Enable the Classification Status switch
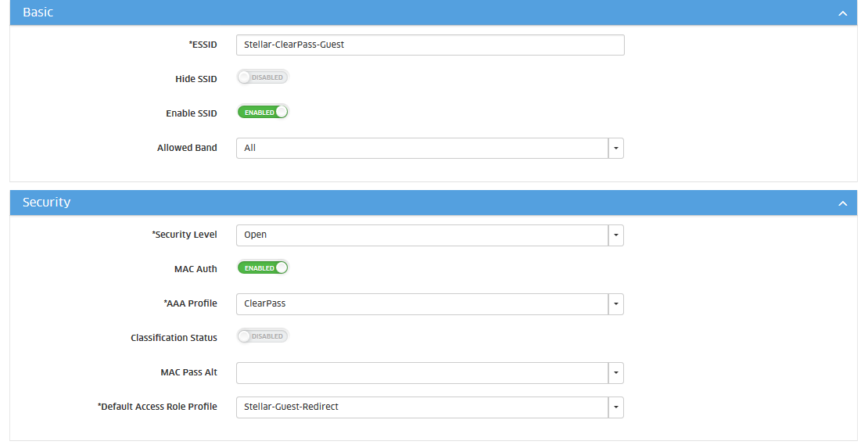Screen dimensions: 868x445 click(263, 336)
